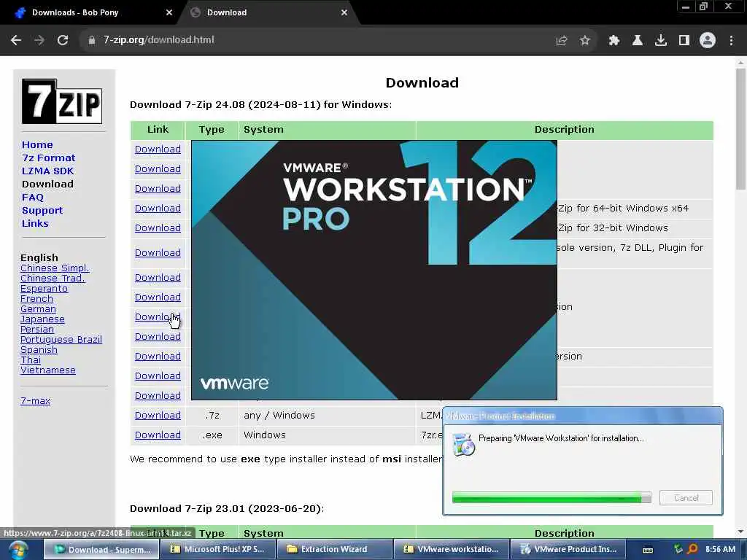Viewport: 747px width, 560px height.
Task: Switch language to French
Action: tap(36, 298)
